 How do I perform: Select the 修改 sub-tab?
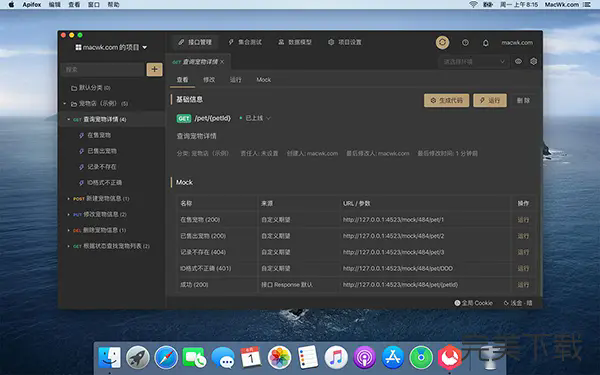[x=209, y=80]
